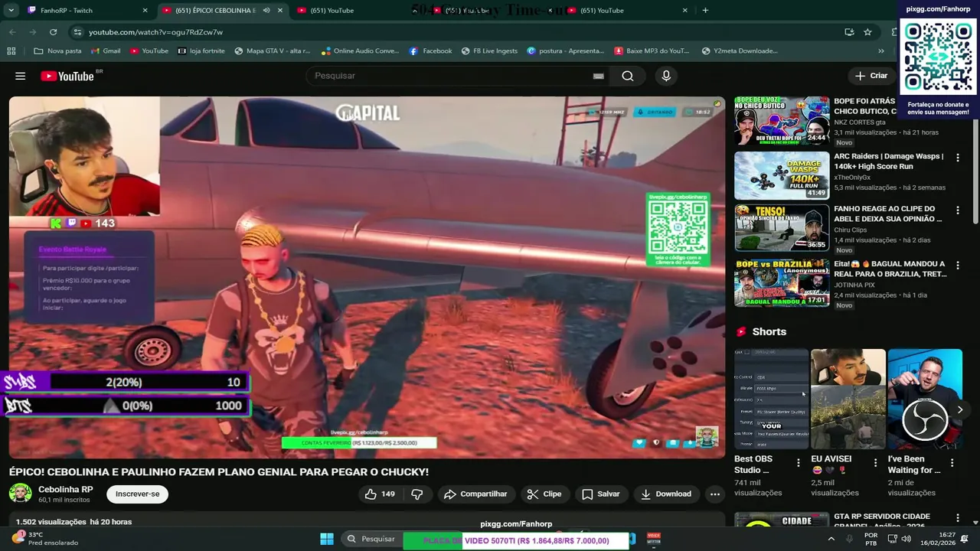The image size is (980, 551).
Task: Go back using the browser back arrow
Action: tap(12, 32)
